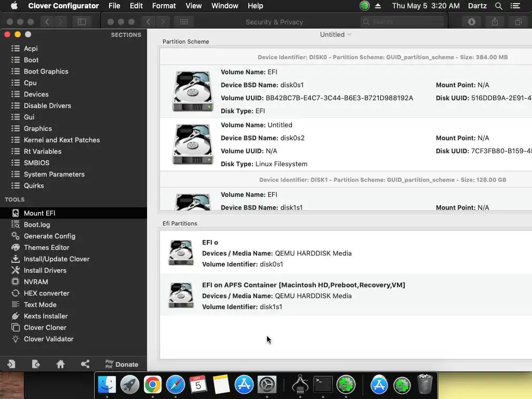This screenshot has height=399, width=532.
Task: Select EFI on APFS Container disk1s1 entry
Action: point(345,296)
